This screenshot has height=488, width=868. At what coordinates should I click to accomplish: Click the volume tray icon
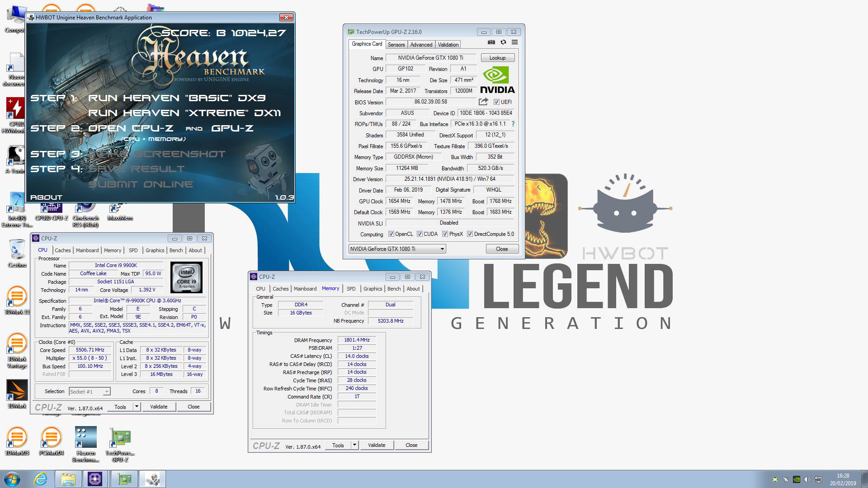point(807,479)
